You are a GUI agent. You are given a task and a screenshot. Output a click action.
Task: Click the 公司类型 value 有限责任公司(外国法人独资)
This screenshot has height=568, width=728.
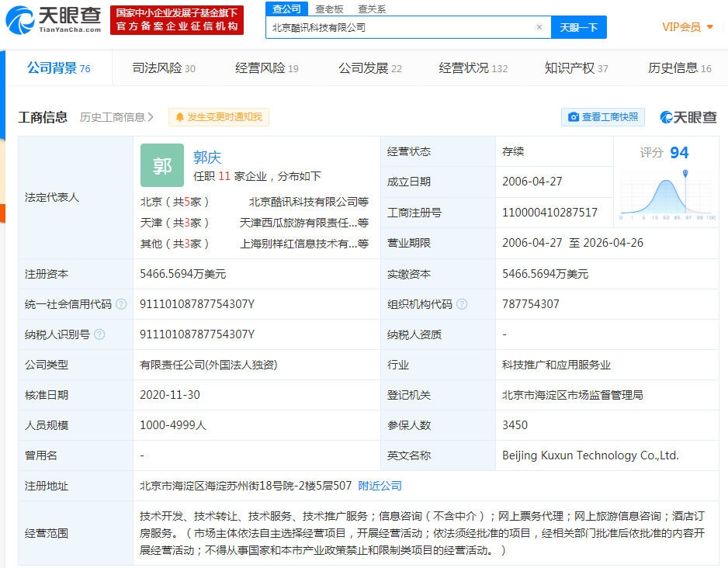tap(209, 365)
